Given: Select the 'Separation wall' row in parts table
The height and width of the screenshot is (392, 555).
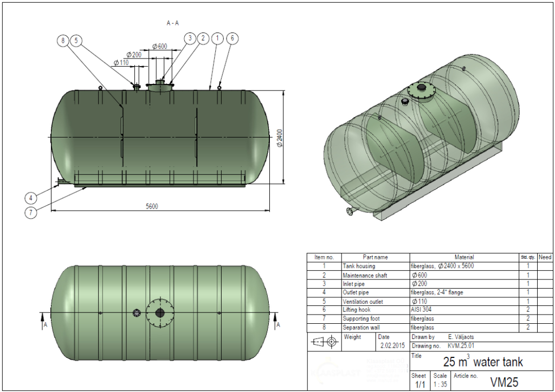Looking at the screenshot, I should point(423,328).
